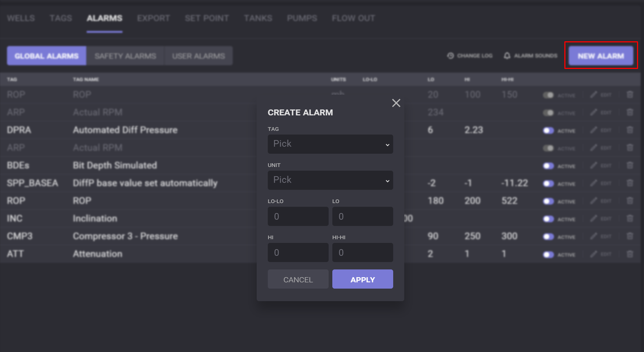Screen dimensions: 644x352
Task: Switch to the Safety Alarms tab
Action: (125, 56)
